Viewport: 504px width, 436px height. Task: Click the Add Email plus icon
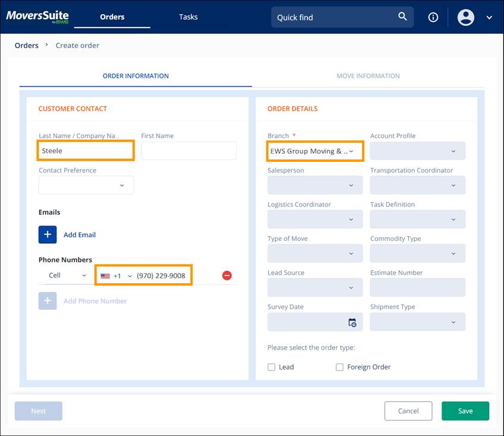point(47,234)
